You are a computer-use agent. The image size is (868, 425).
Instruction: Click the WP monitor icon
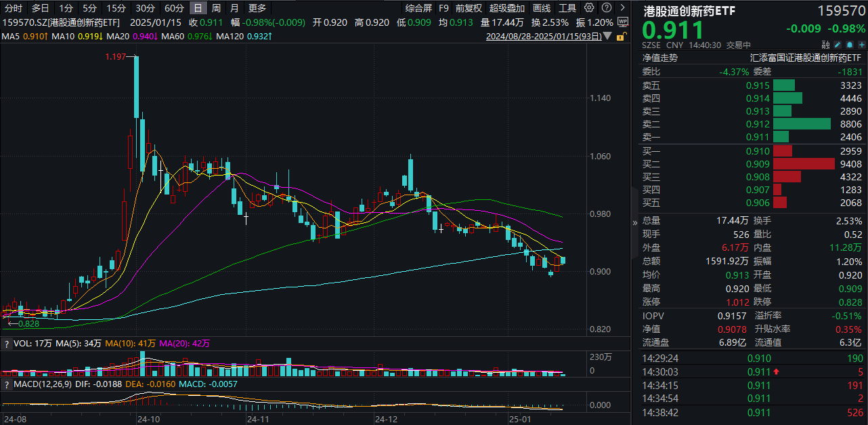coord(622,22)
